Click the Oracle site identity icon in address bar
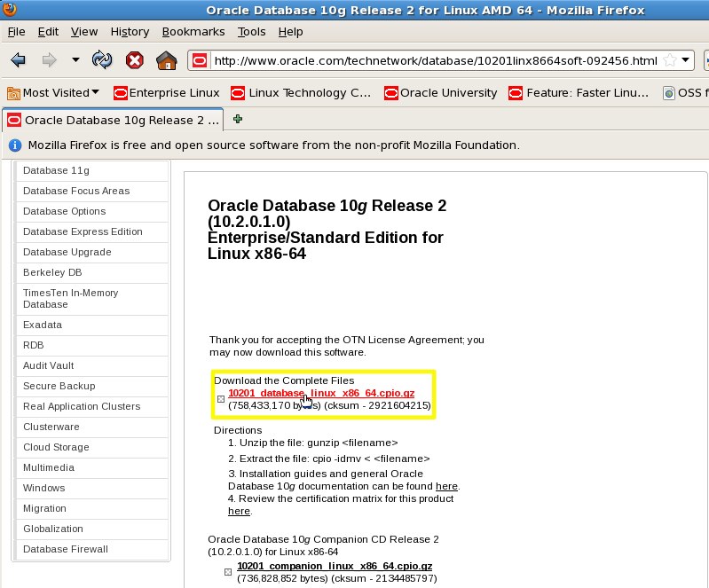Viewport: 709px width, 588px height. pyautogui.click(x=200, y=60)
